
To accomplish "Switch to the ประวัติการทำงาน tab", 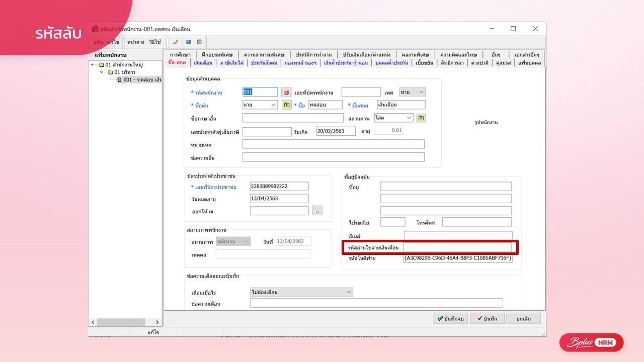I will point(314,54).
